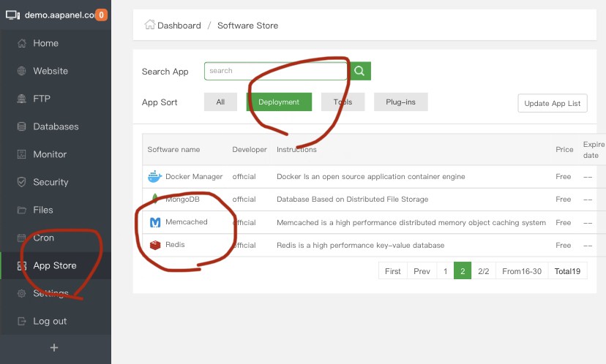Image resolution: width=606 pixels, height=364 pixels.
Task: Click the Redis description text
Action: [x=360, y=245]
